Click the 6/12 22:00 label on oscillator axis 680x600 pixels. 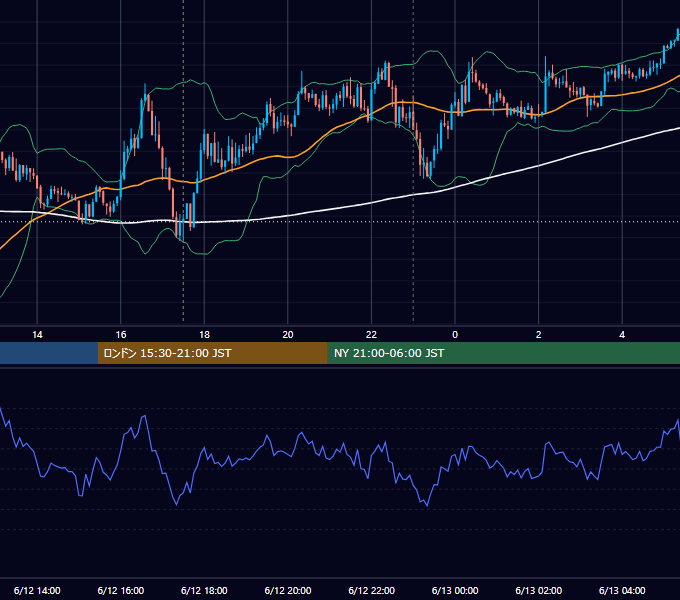click(x=372, y=590)
